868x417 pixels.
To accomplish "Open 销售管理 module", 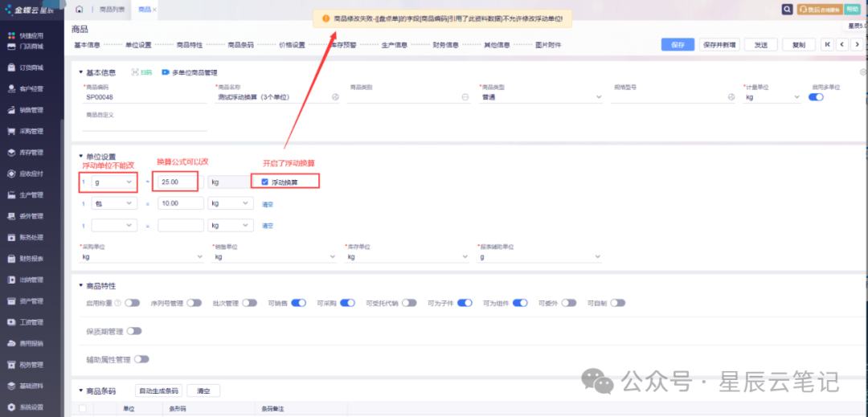I will [x=26, y=110].
